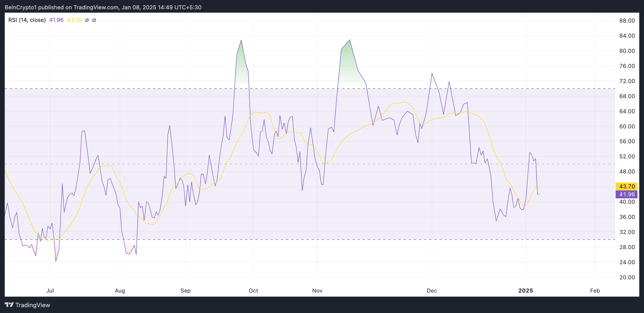Screen dimensions: 644x313
Task: Click the 20.00 price scale label
Action: point(627,277)
